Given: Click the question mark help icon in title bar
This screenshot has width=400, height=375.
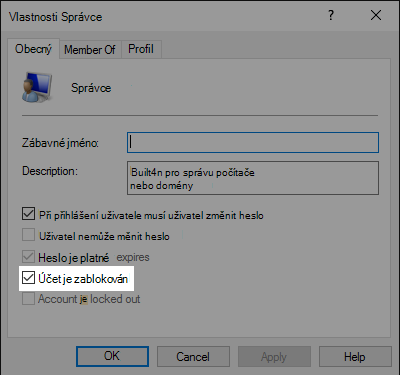Looking at the screenshot, I should click(331, 15).
